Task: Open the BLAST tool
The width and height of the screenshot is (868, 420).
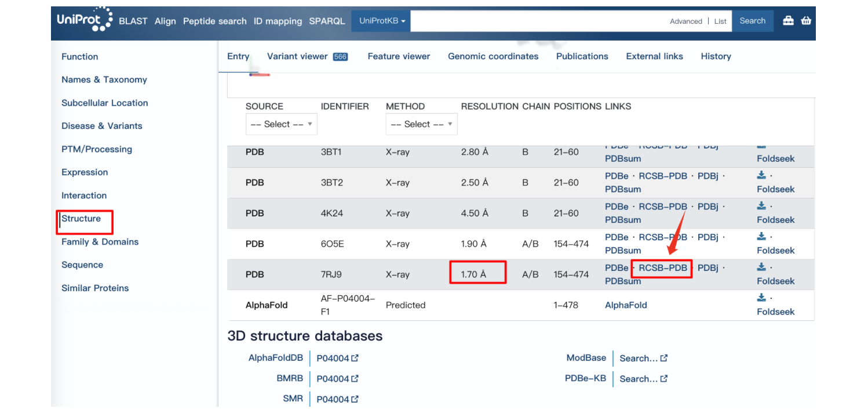Action: click(x=133, y=21)
